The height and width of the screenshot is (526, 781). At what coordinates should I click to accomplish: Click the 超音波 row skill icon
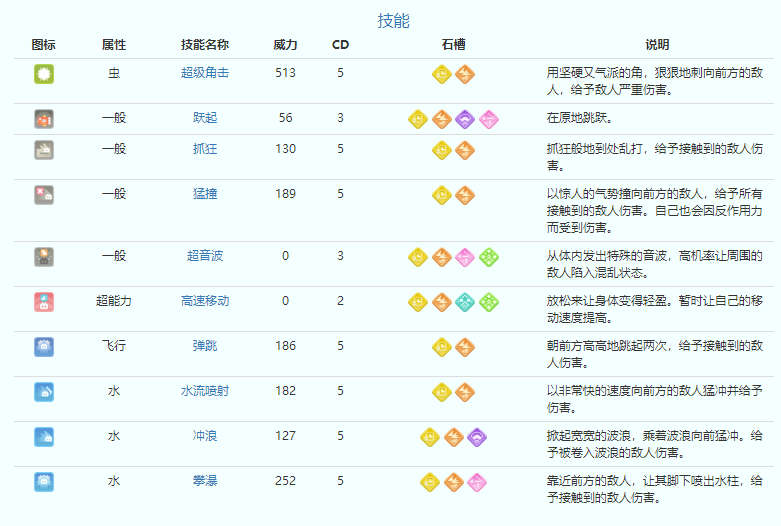[43, 256]
